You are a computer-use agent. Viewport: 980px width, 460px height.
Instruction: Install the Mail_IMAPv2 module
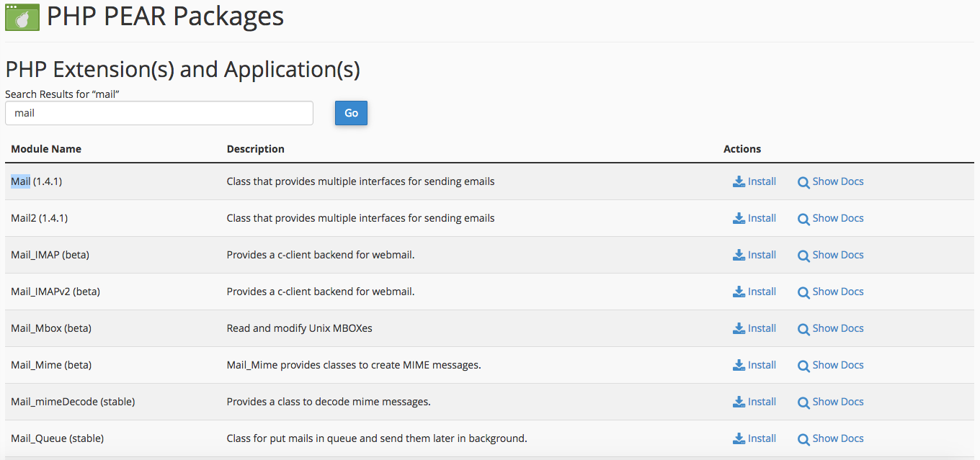pos(754,292)
